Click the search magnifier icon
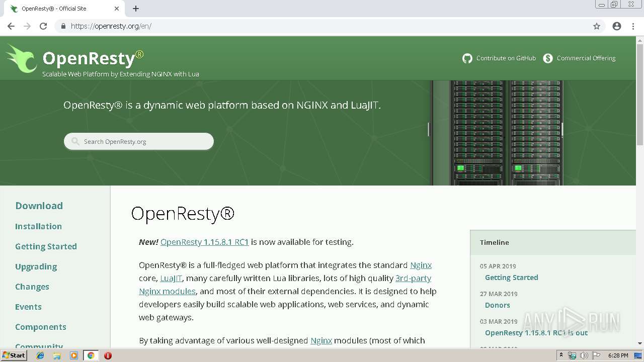This screenshot has width=644, height=362. click(x=75, y=141)
